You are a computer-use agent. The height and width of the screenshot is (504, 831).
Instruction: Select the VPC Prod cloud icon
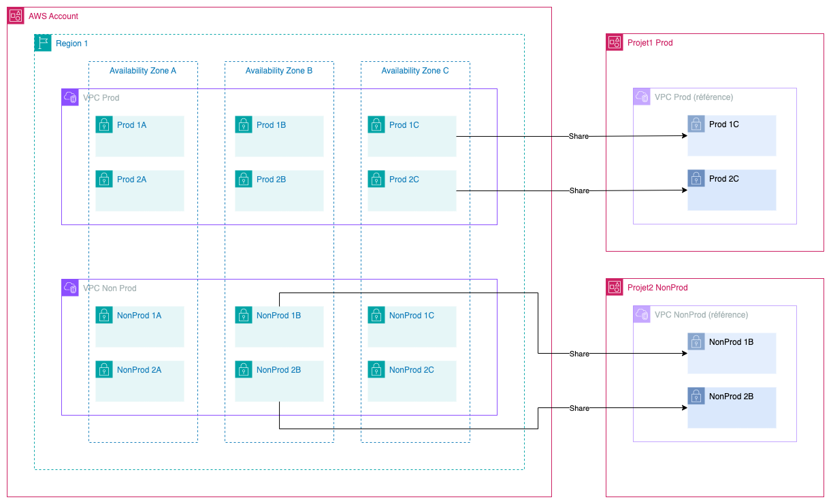pyautogui.click(x=70, y=97)
